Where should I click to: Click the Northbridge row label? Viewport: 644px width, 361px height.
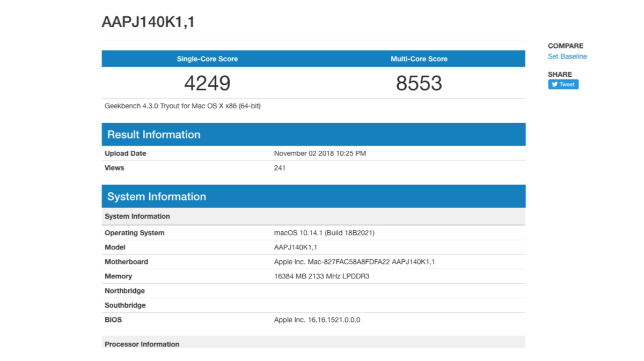(x=125, y=291)
